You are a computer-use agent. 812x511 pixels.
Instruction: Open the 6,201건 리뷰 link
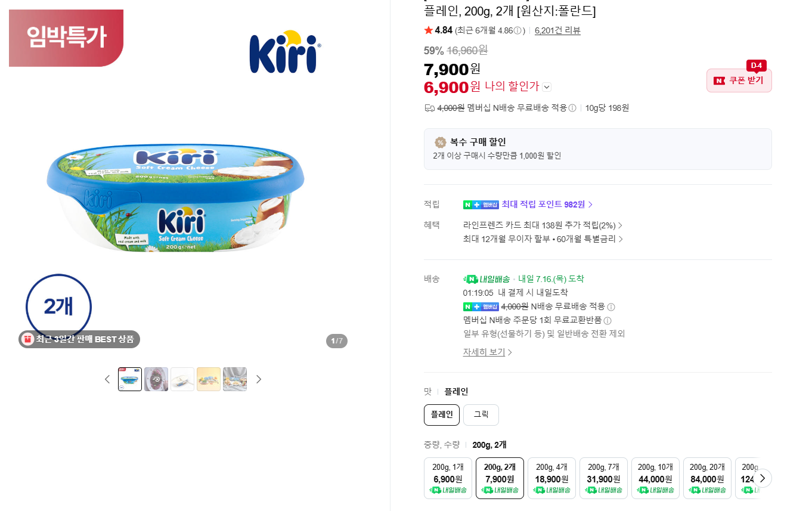(557, 30)
